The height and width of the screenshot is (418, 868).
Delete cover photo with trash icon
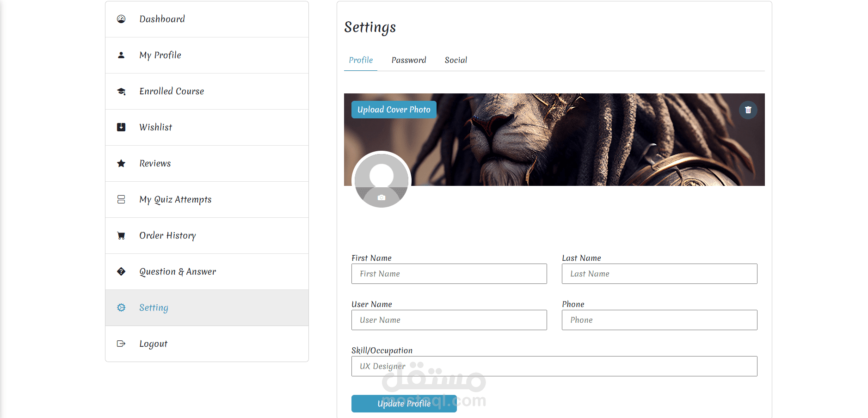(x=748, y=110)
